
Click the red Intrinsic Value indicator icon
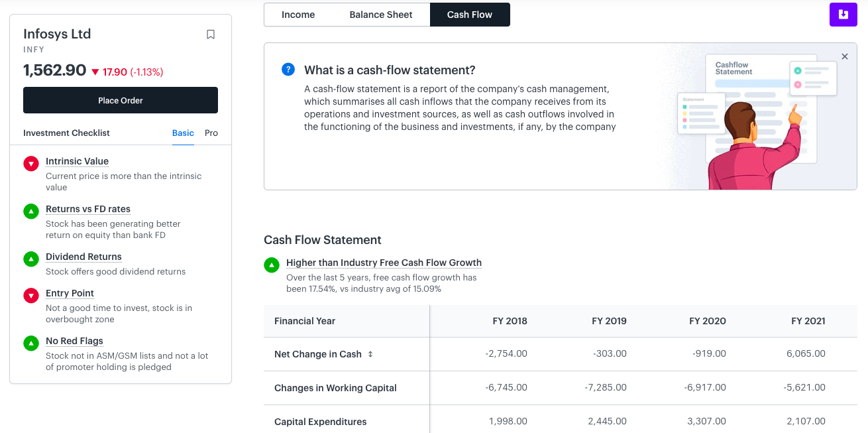[x=31, y=164]
